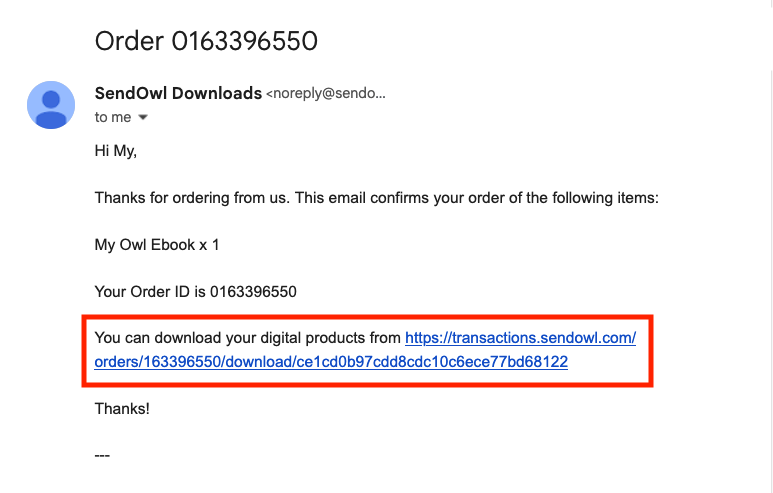
Task: Click the "---" signature separator
Action: point(102,455)
